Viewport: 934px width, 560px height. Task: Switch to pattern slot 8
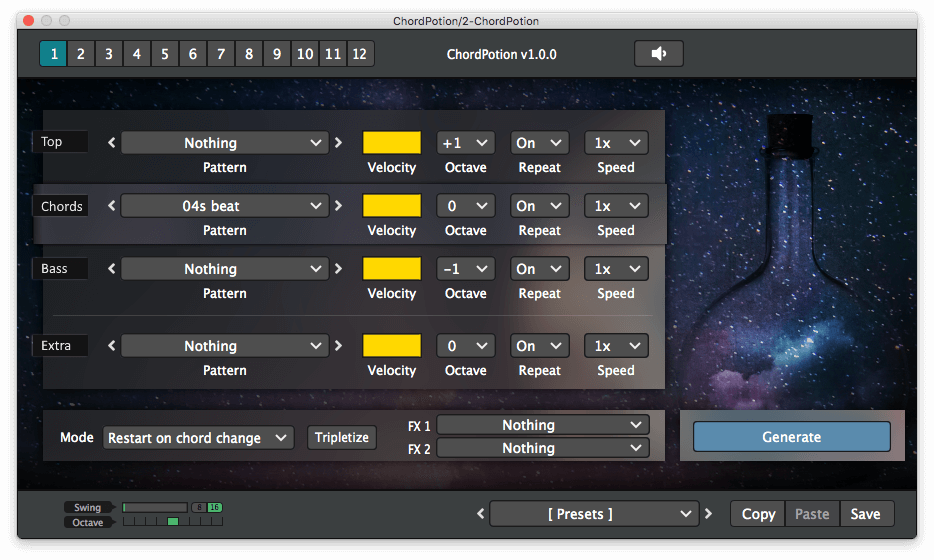(248, 54)
